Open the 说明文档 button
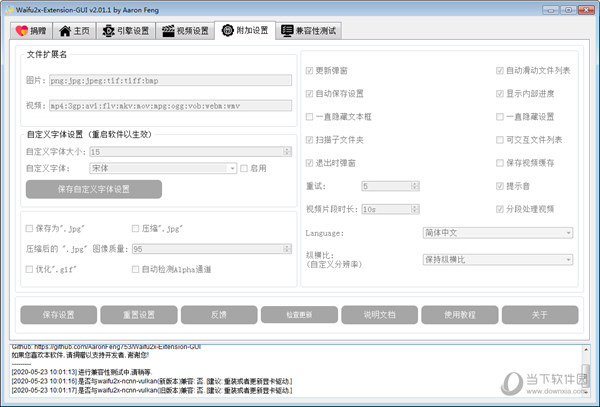Viewport: 600px width, 407px height. 380,315
